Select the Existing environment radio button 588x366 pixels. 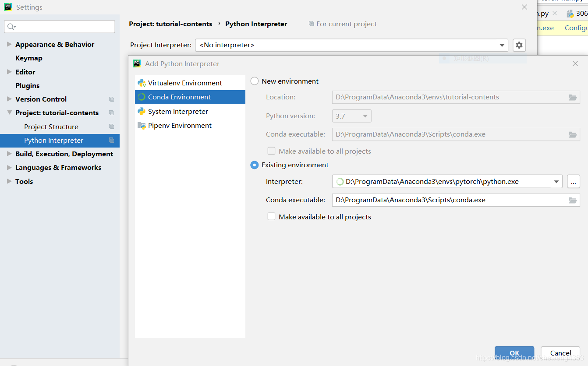point(255,165)
